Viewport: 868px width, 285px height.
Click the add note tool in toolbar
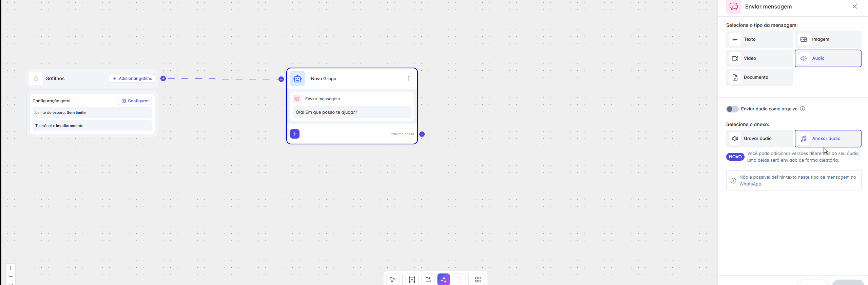pos(428,280)
